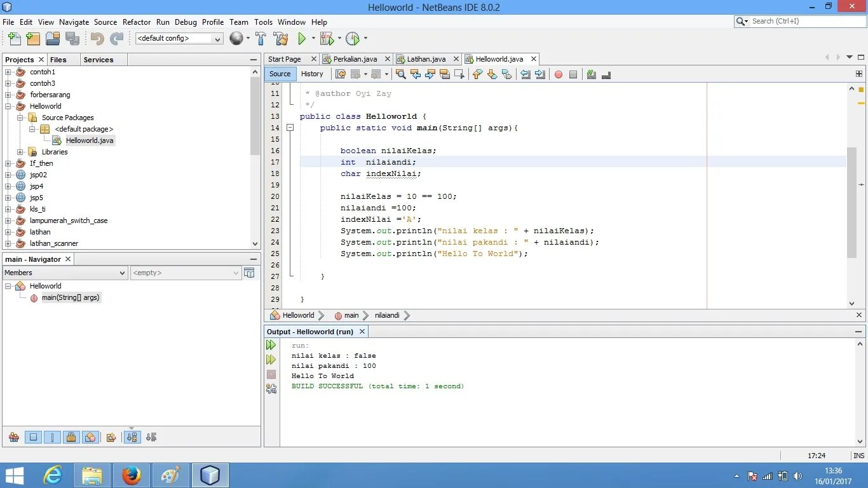868x488 pixels.
Task: Open the Run Project dropdown arrow
Action: (312, 39)
